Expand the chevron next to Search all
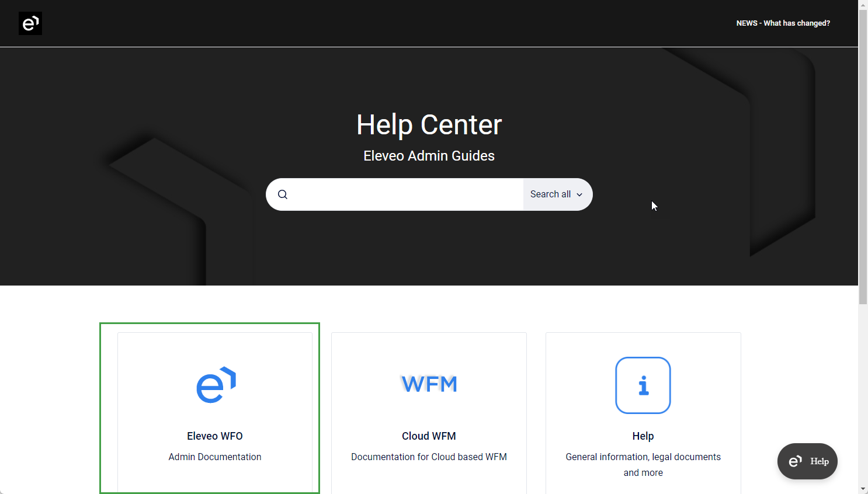Screen dimensions: 868x494 click(579, 195)
